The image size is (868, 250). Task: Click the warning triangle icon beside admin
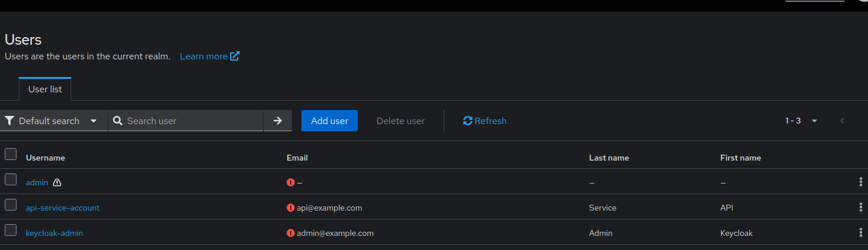tap(57, 183)
